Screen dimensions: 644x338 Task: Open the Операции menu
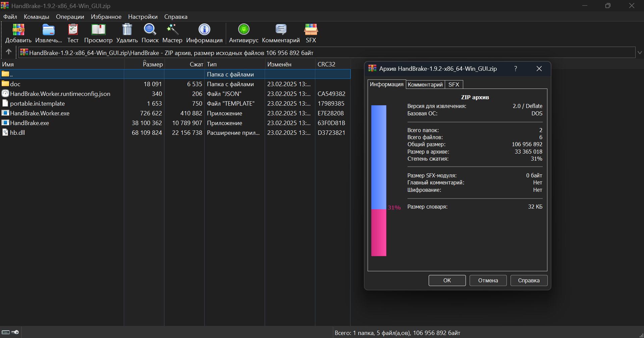[x=70, y=16]
